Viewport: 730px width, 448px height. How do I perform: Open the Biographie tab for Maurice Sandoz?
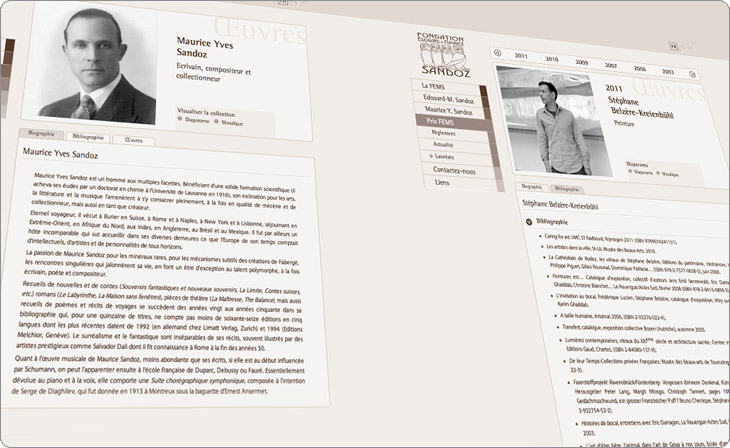(41, 133)
